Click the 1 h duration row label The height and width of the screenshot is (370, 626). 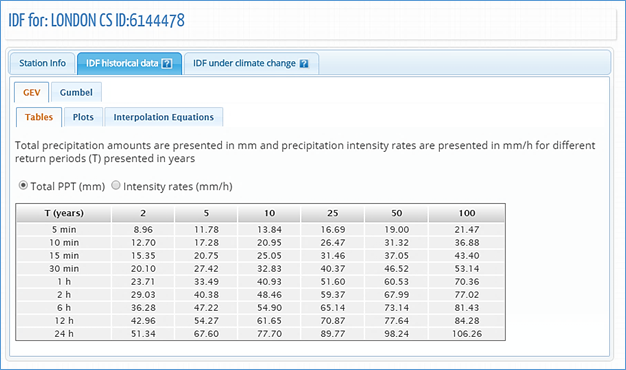point(64,282)
